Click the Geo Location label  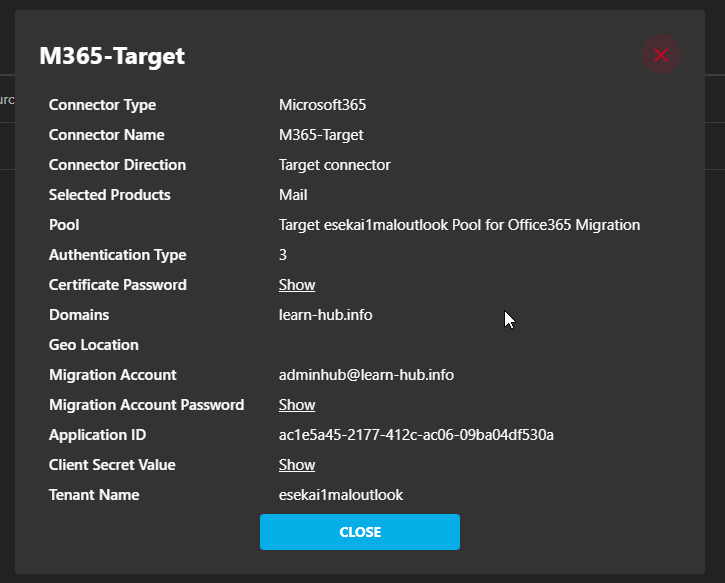(94, 345)
